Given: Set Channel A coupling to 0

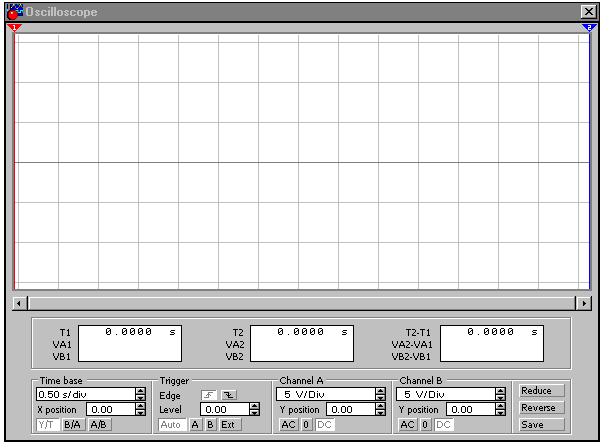Looking at the screenshot, I should (x=306, y=424).
